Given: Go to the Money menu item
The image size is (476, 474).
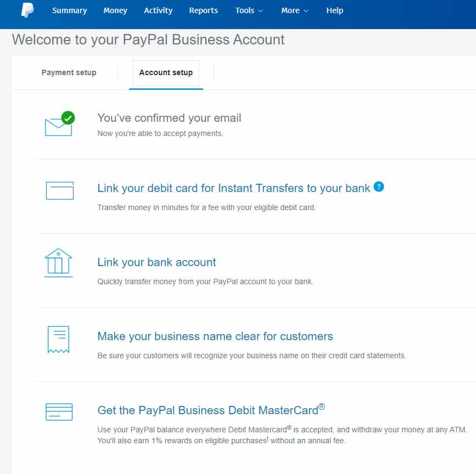Looking at the screenshot, I should tap(115, 10).
